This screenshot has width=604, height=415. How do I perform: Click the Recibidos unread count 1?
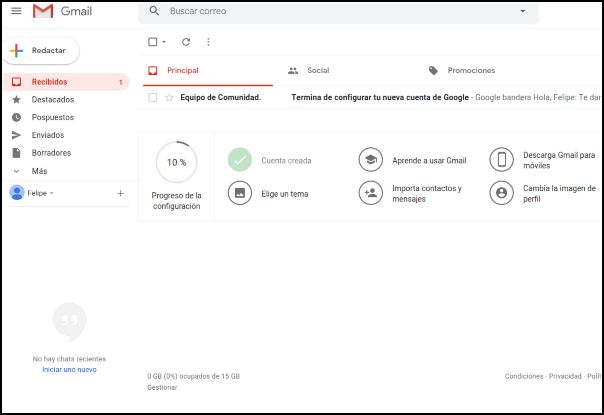(x=121, y=82)
